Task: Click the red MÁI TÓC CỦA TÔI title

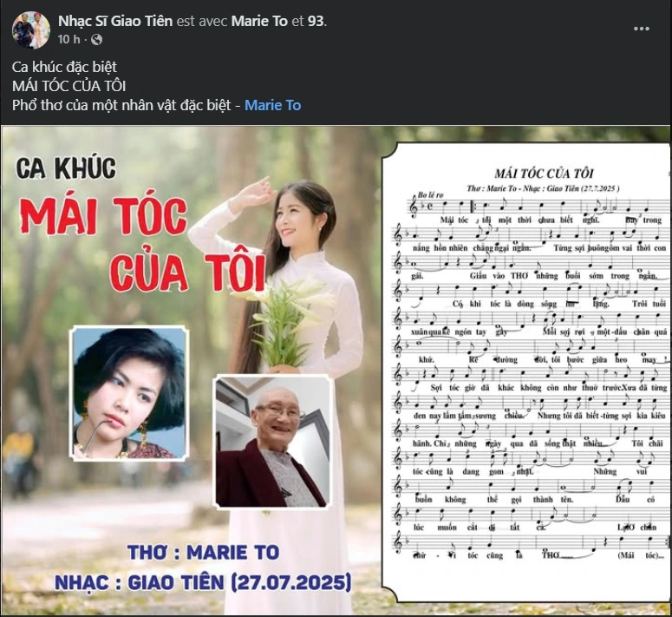Action: 144,245
